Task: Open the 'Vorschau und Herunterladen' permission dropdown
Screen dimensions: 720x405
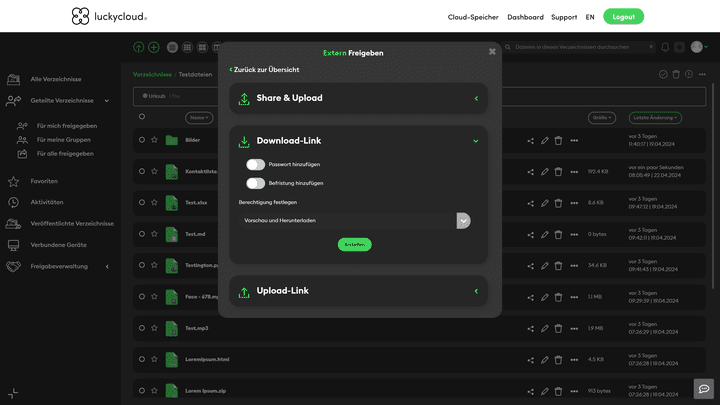Action: pos(463,220)
